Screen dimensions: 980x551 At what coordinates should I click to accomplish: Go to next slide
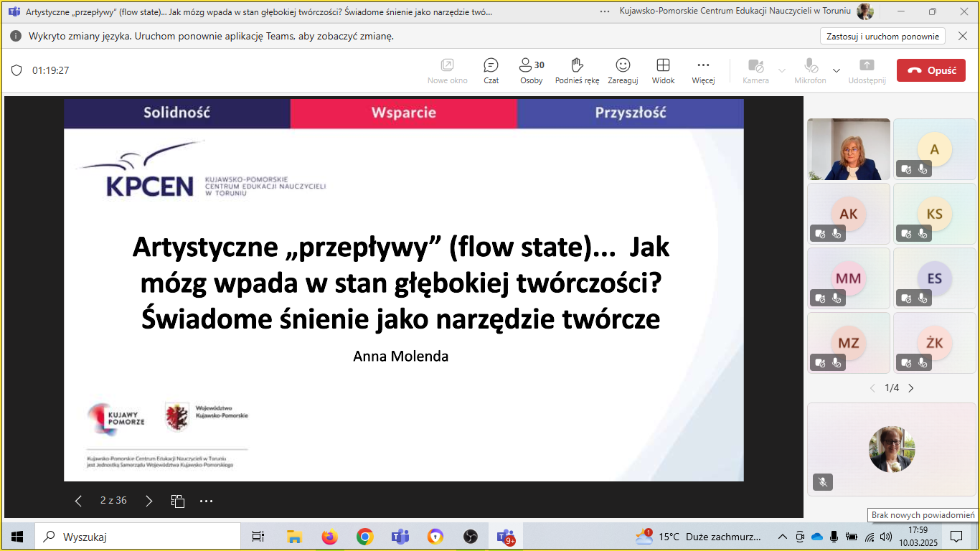coord(149,501)
